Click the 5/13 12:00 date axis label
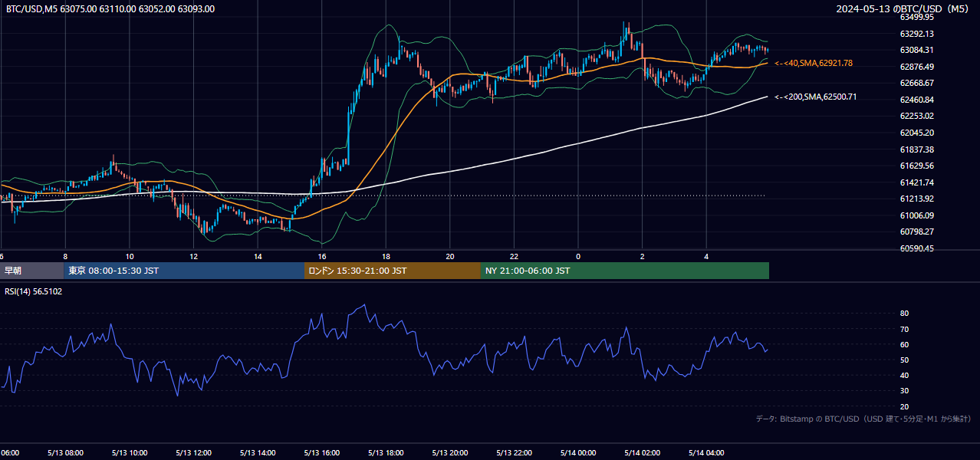This screenshot has height=460, width=980. click(193, 453)
